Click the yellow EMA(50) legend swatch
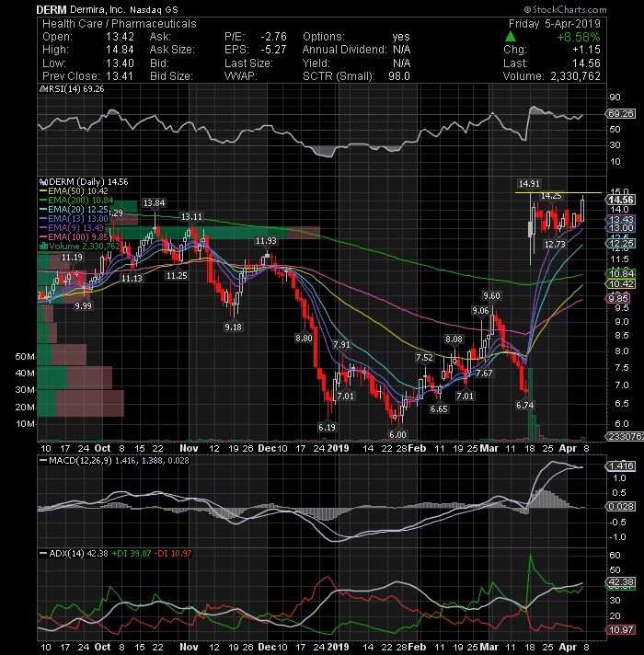Image resolution: width=644 pixels, height=655 pixels. click(x=43, y=191)
